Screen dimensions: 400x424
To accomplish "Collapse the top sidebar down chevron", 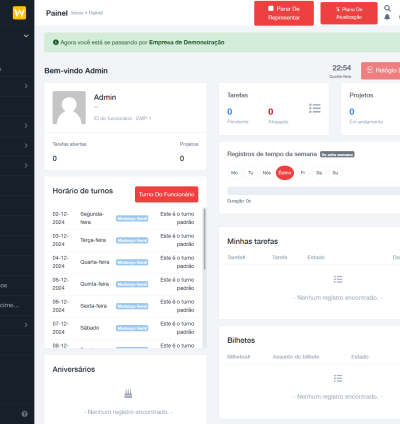I will click(x=26, y=36).
